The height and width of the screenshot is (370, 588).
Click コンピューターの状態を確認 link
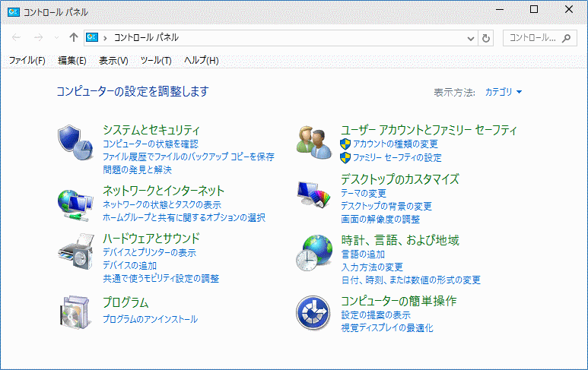[x=151, y=144]
